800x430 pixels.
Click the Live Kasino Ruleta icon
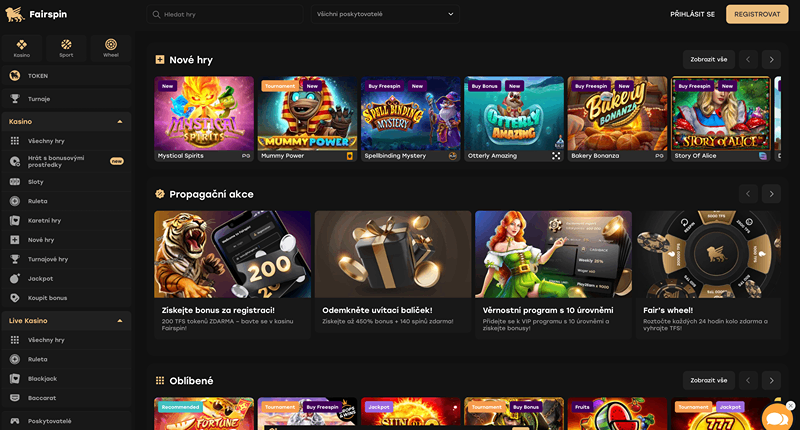[15, 359]
